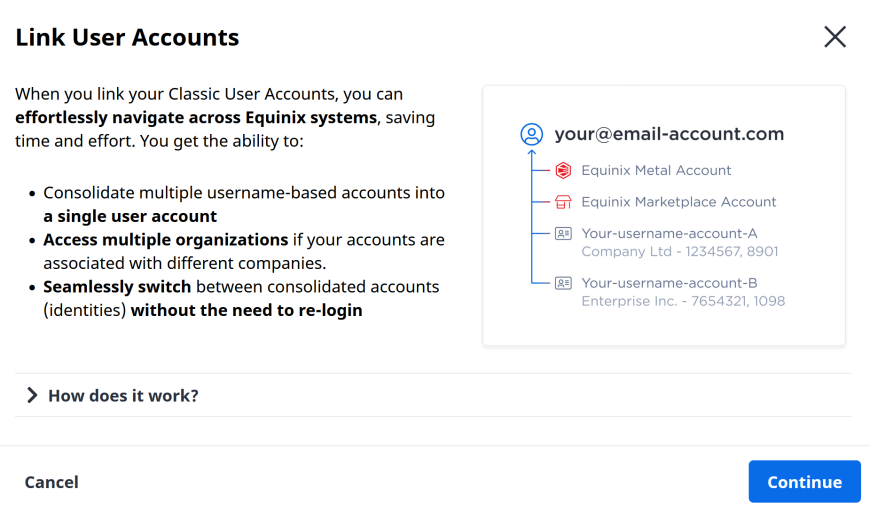
Task: Click 'without the need to re-login' text
Action: 246,310
